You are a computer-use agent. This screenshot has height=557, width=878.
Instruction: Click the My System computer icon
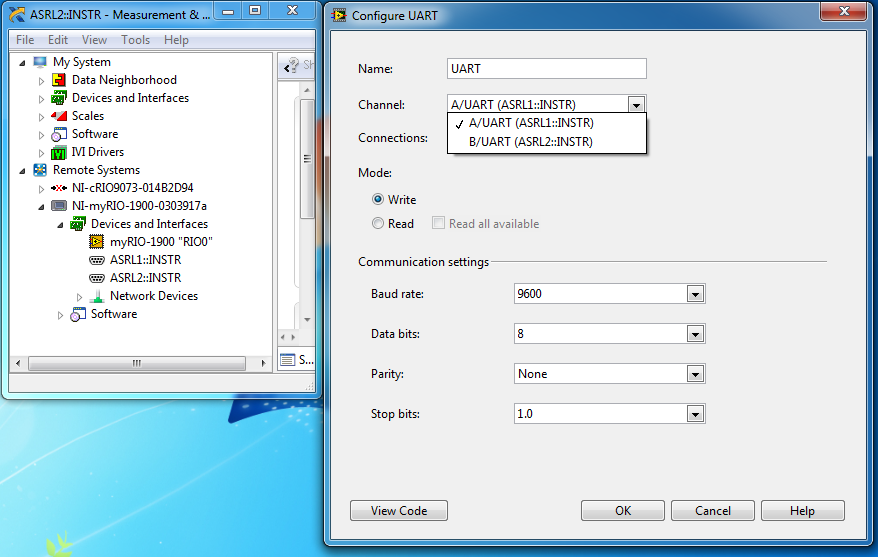(x=40, y=62)
